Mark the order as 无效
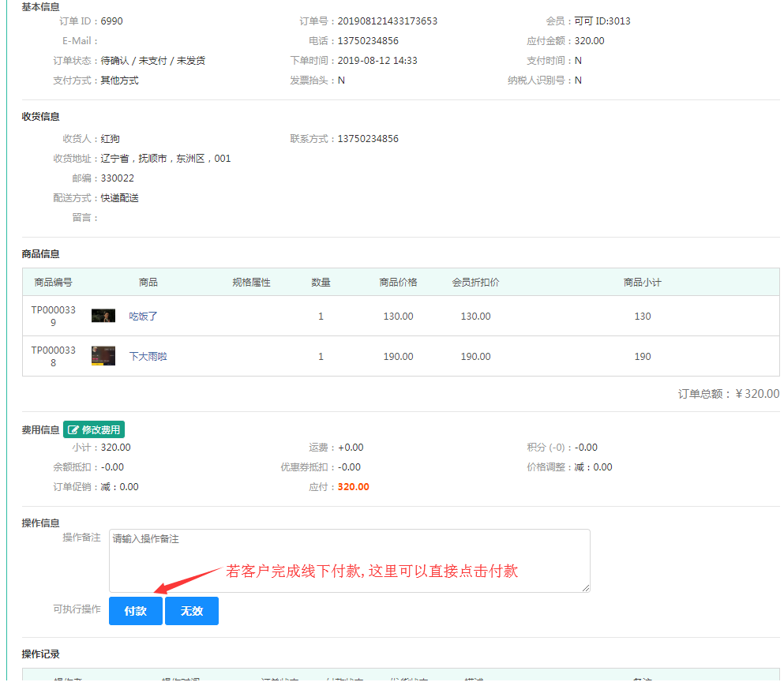The height and width of the screenshot is (682, 784). click(192, 611)
